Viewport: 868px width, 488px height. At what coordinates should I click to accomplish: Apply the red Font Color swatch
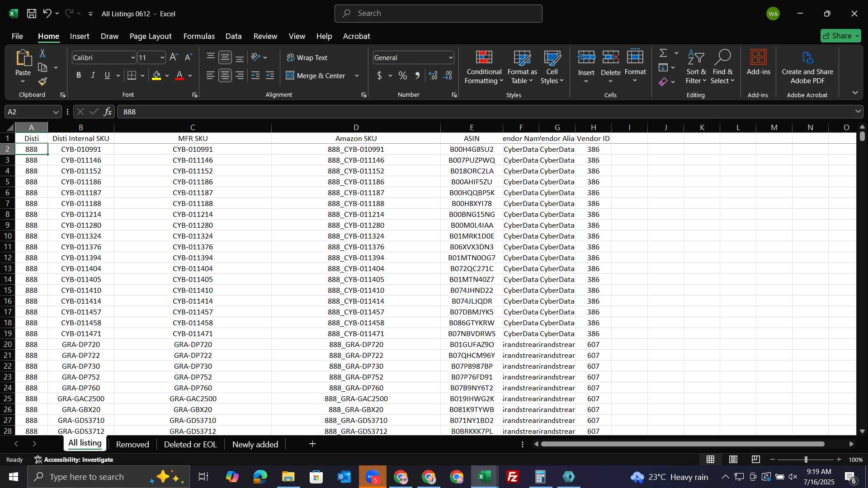pos(179,75)
